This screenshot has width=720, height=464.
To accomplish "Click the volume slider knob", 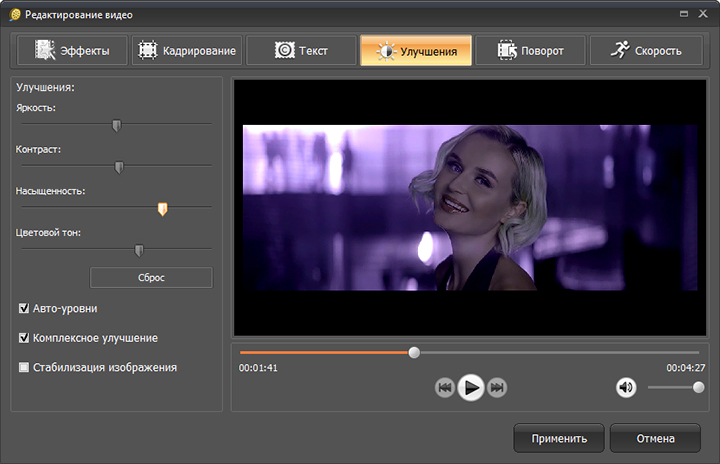I will coord(698,388).
